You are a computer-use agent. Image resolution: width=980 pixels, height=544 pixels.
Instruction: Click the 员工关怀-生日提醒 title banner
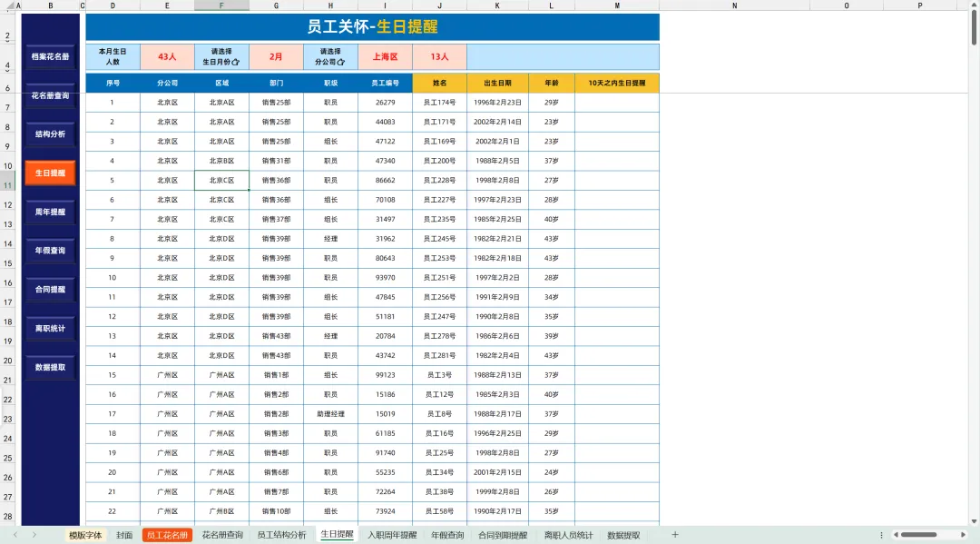point(373,27)
